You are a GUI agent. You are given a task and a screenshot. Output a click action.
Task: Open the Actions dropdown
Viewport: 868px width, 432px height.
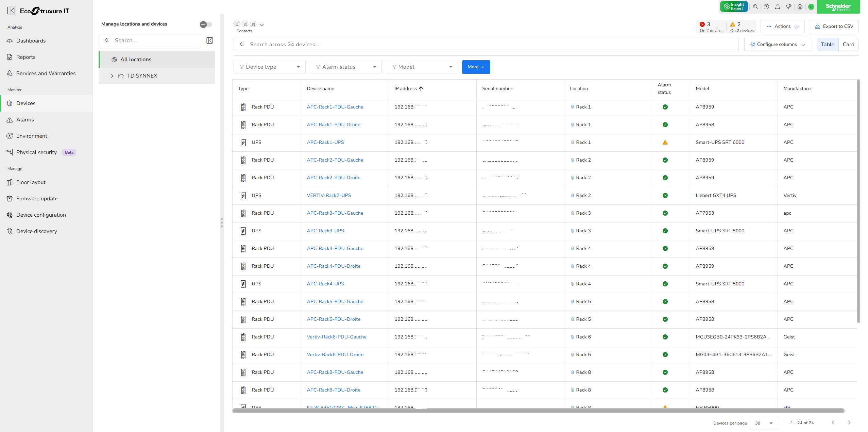coord(783,27)
